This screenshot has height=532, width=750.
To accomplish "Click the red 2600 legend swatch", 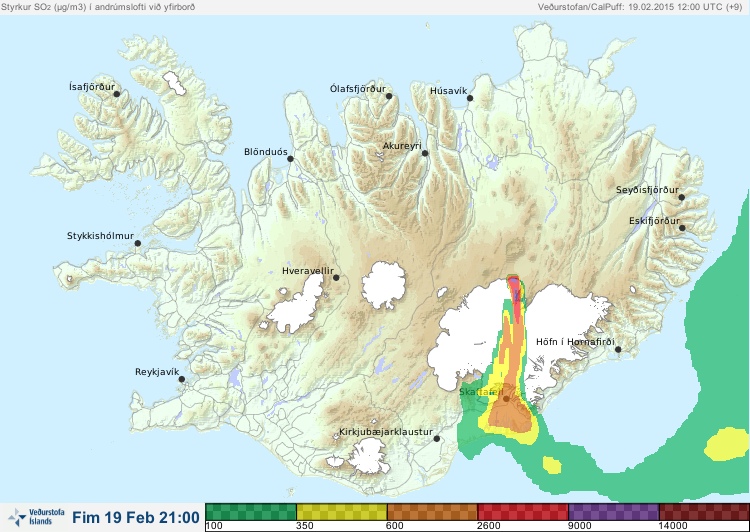I will tap(523, 512).
